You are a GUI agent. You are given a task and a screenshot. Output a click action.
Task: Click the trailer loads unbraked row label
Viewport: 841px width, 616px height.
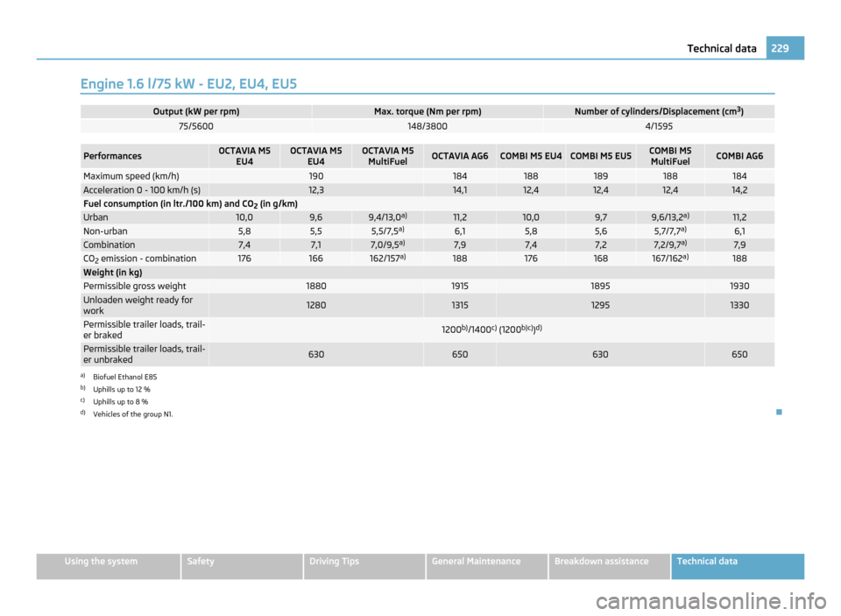pyautogui.click(x=144, y=354)
